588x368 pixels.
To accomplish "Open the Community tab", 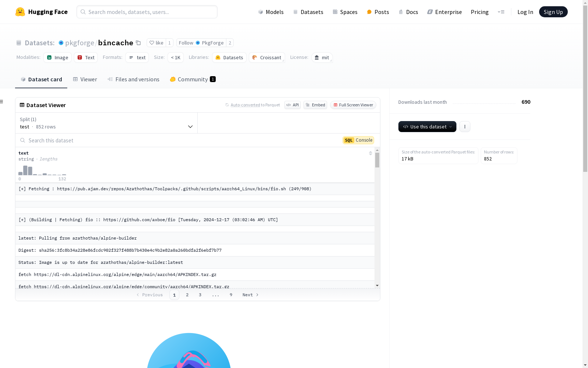I will (193, 79).
